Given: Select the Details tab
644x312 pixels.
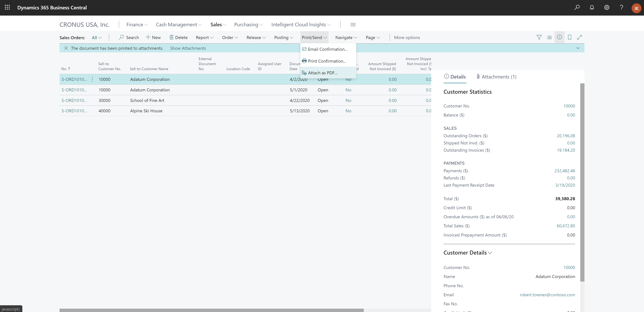Looking at the screenshot, I should click(455, 77).
